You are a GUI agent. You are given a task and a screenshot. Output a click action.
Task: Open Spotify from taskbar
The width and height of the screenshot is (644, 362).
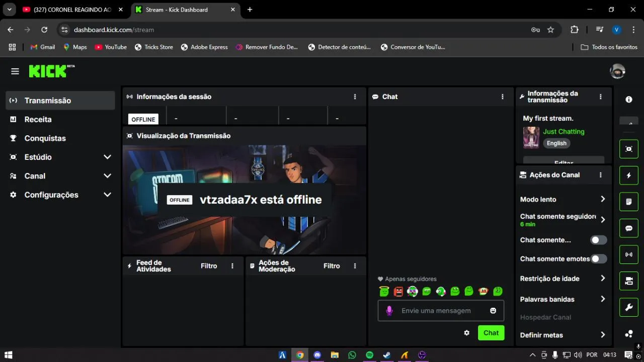[369, 355]
